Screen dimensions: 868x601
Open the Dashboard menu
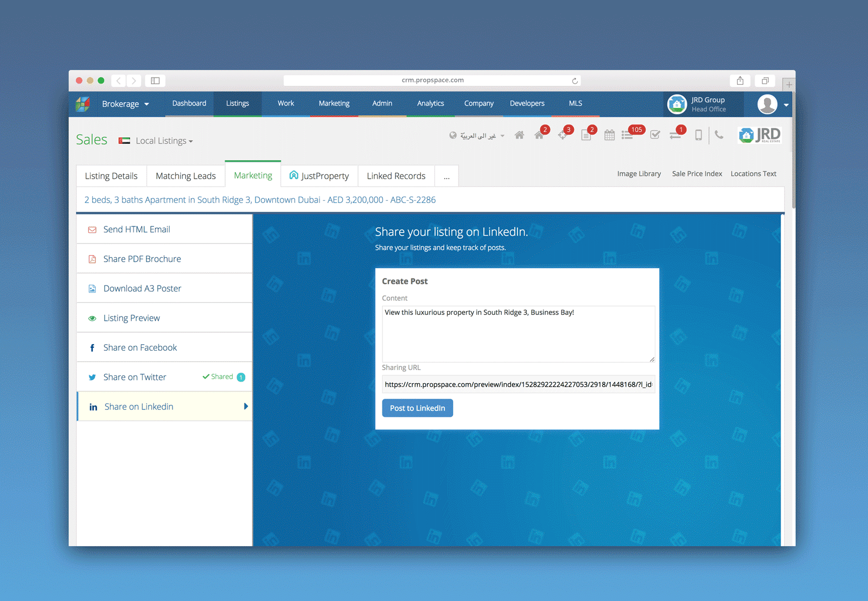click(189, 103)
